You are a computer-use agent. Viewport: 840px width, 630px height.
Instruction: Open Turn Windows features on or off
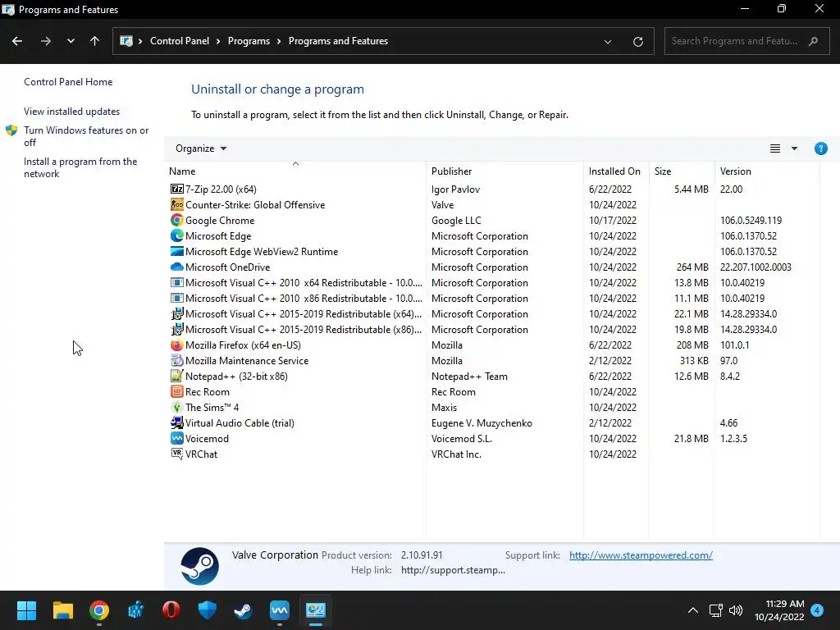coord(85,136)
